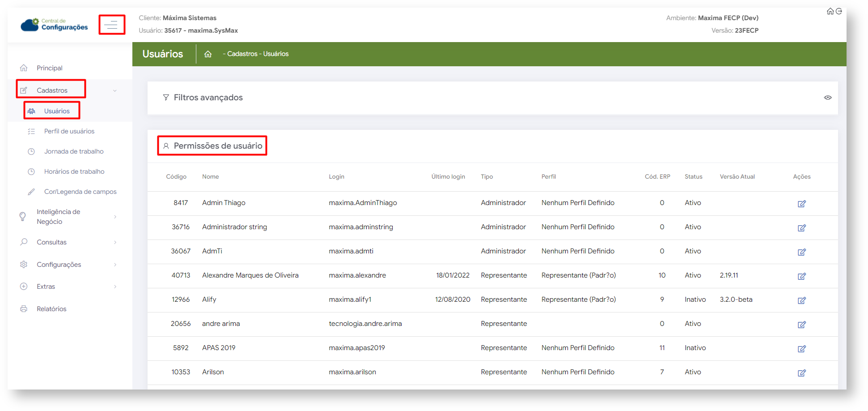Viewport: 868px width, 411px height.
Task: Open Perfil de usuários menu item
Action: click(x=69, y=131)
